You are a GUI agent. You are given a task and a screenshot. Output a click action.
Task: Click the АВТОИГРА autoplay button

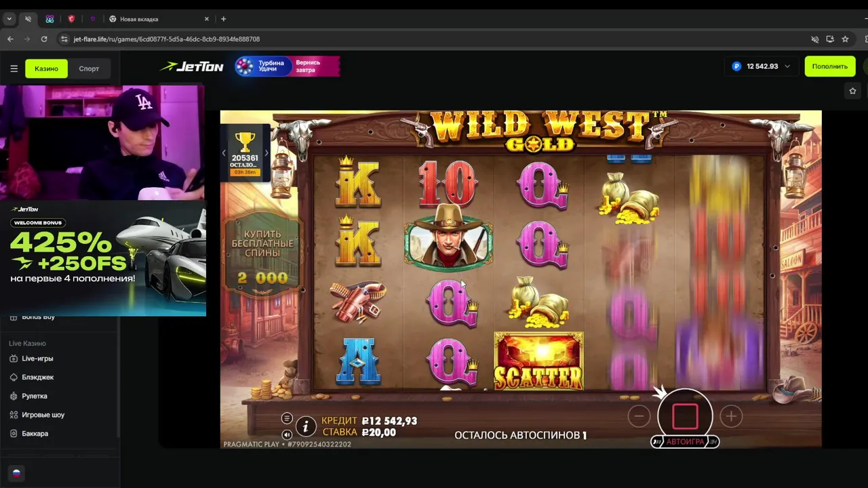click(685, 442)
